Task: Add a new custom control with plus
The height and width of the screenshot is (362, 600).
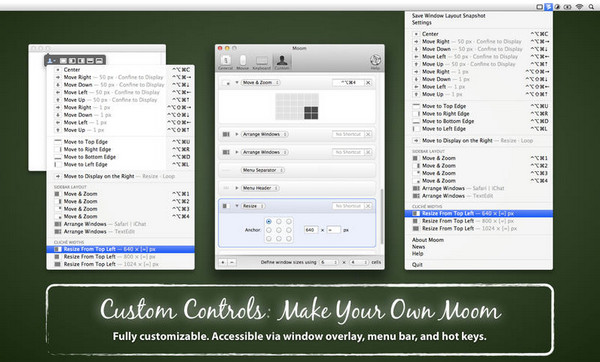Action: (223, 262)
